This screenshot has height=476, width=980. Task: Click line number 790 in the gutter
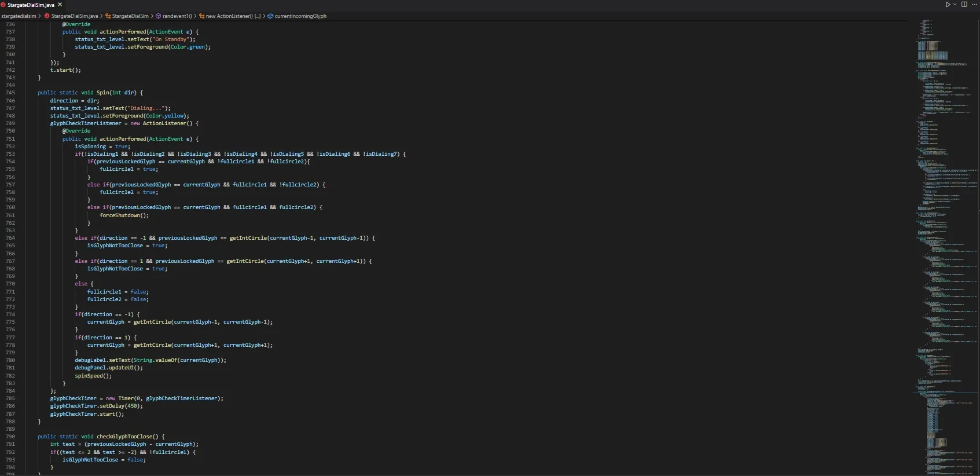10,437
